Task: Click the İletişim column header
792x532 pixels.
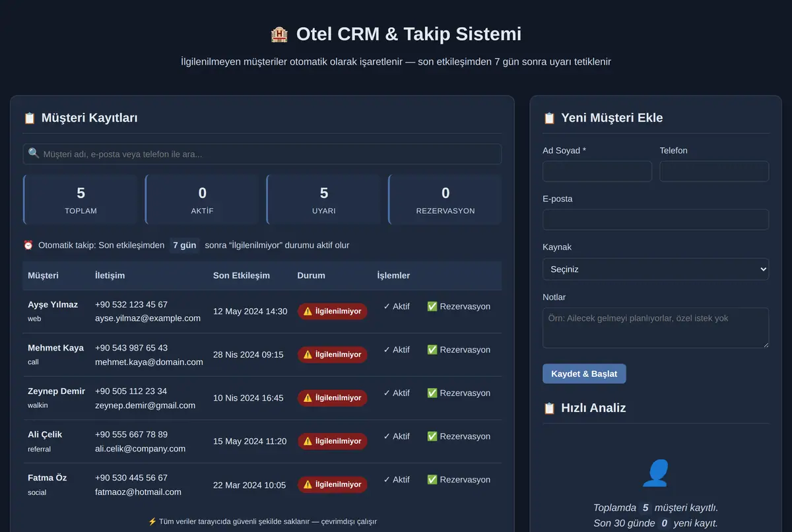Action: point(110,275)
